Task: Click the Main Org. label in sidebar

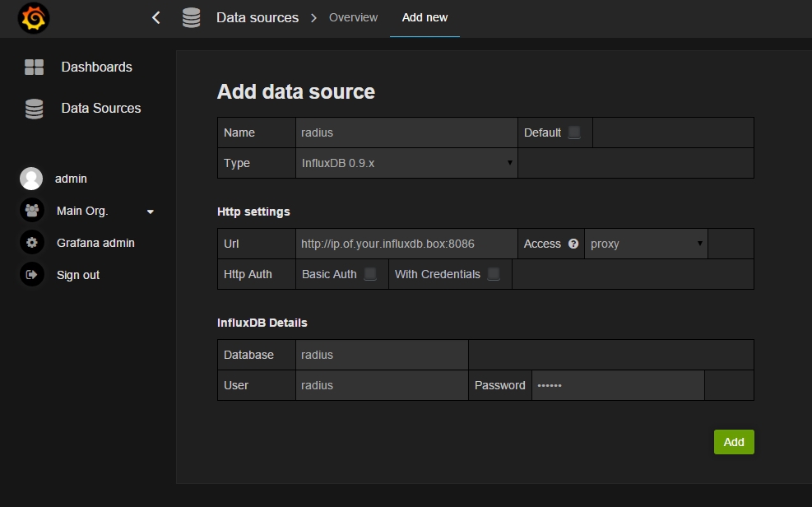Action: pos(82,212)
